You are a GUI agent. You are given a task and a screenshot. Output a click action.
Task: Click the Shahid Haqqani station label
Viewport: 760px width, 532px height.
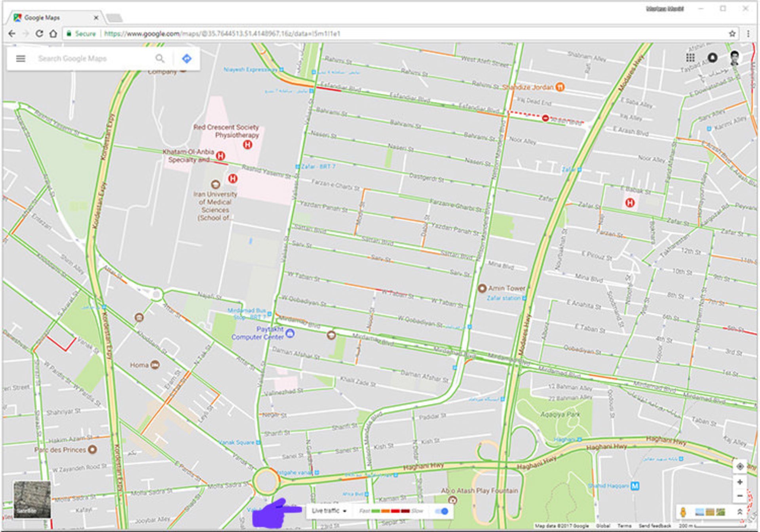(608, 486)
